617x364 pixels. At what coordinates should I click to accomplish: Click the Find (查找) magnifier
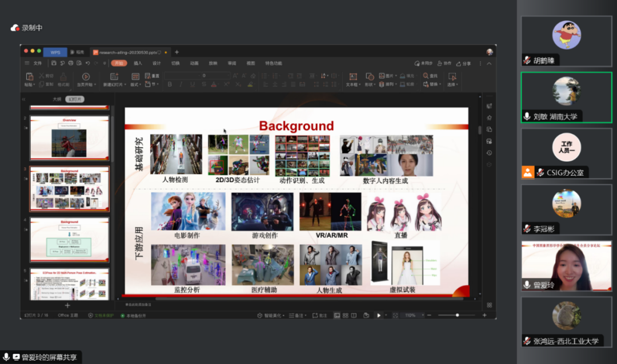pyautogui.click(x=426, y=75)
